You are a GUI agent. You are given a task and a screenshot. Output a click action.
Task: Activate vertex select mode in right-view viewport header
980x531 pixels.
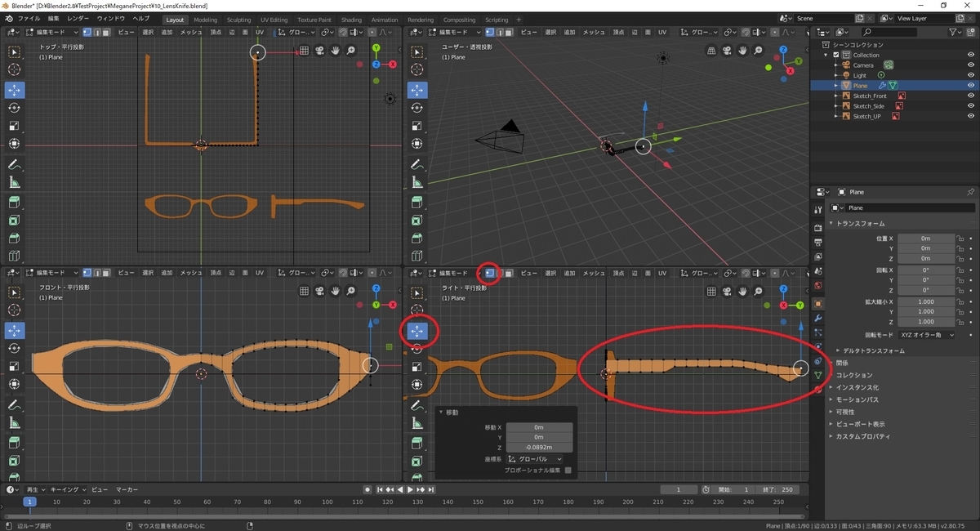coord(489,273)
